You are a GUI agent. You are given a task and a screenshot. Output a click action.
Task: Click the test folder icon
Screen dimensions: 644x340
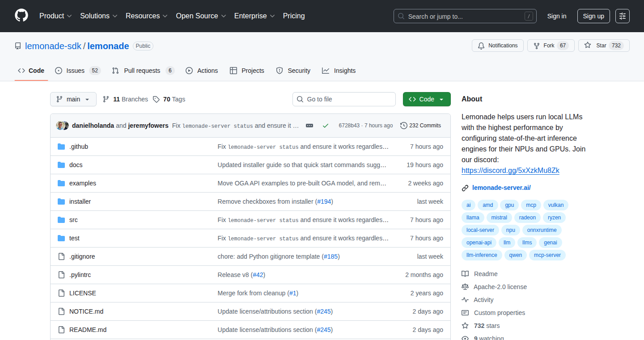pos(61,238)
